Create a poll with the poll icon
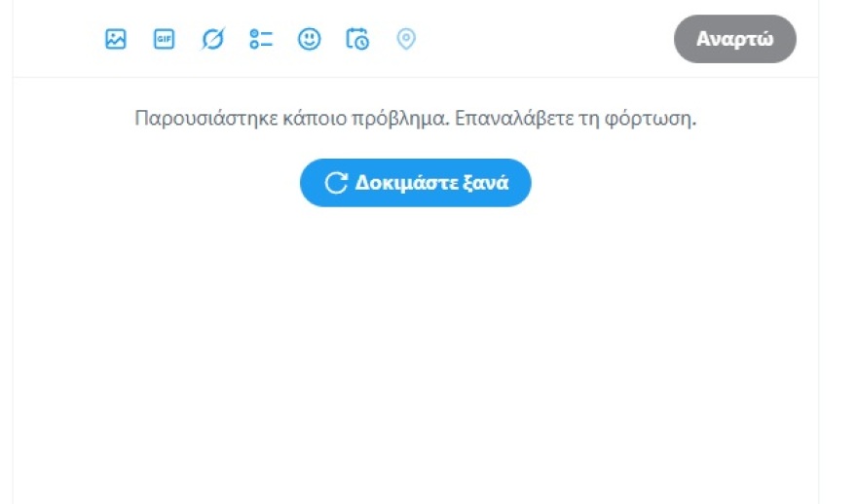Image resolution: width=857 pixels, height=504 pixels. pos(261,39)
